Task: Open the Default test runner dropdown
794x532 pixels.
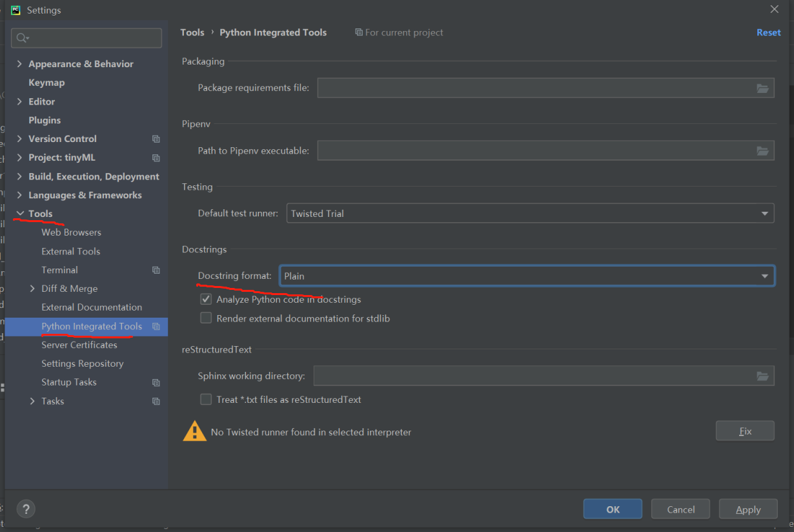Action: pyautogui.click(x=530, y=213)
